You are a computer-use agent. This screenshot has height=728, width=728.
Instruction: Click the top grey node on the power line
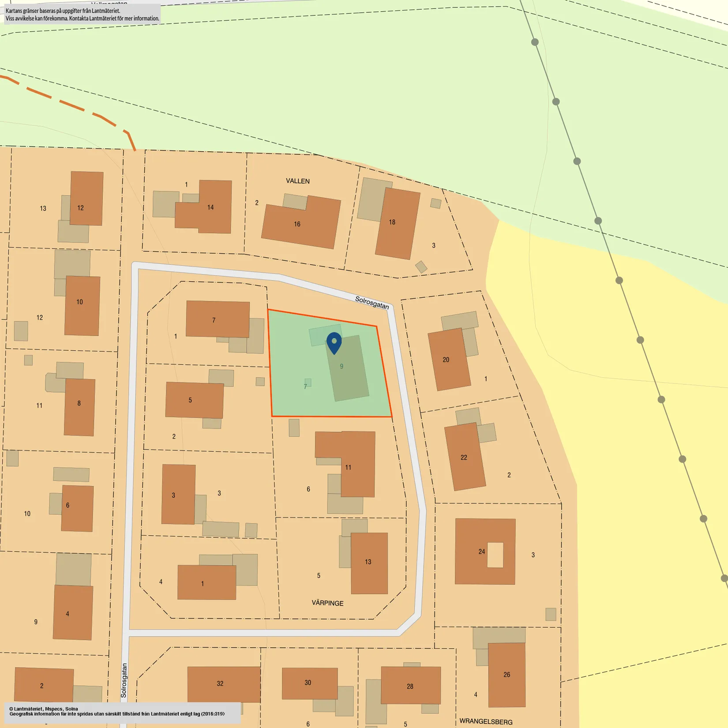pyautogui.click(x=535, y=42)
